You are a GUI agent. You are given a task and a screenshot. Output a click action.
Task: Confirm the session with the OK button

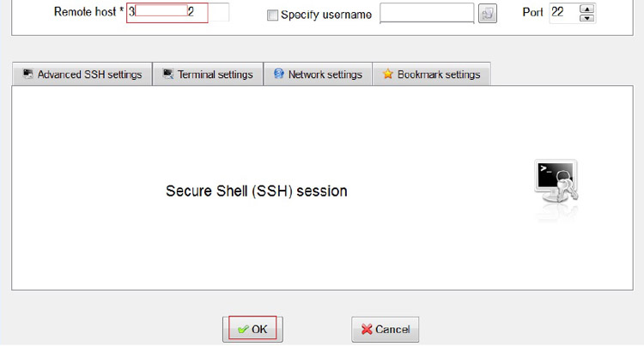[x=252, y=329]
